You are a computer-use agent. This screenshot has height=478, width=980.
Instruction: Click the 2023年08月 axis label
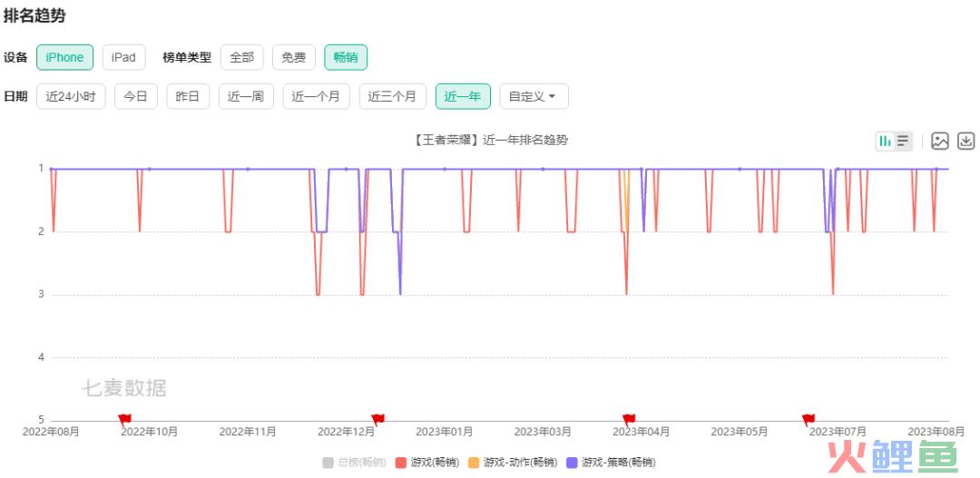point(936,431)
